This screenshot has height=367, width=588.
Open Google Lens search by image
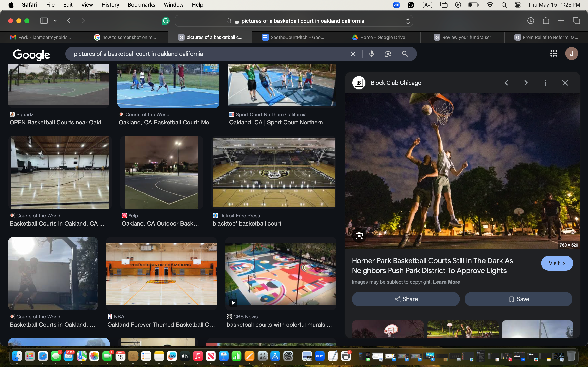click(x=388, y=54)
